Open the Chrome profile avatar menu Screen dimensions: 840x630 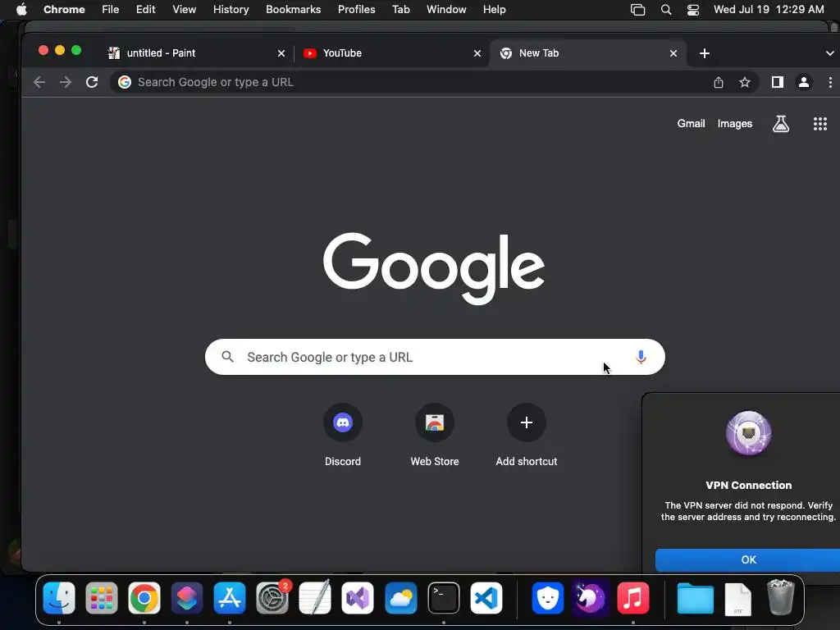804,82
